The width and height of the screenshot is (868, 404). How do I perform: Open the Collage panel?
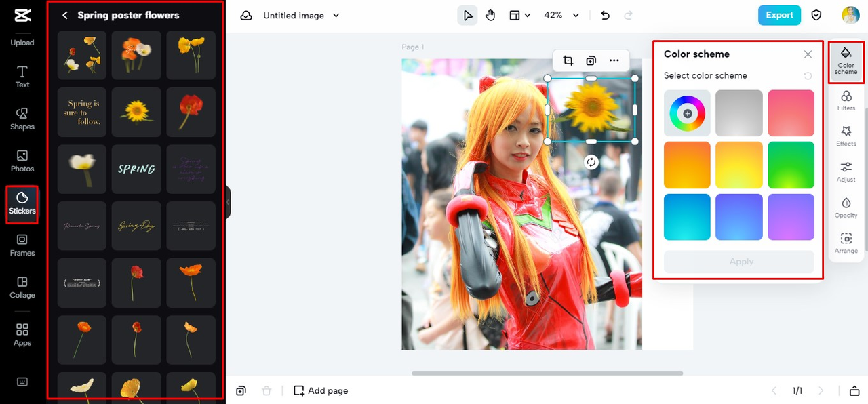point(22,287)
